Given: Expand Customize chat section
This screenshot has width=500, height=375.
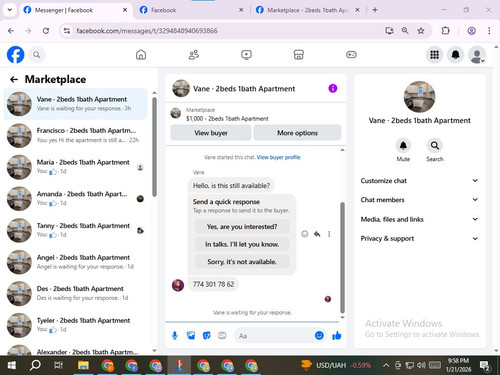Looking at the screenshot, I should click(x=419, y=181).
